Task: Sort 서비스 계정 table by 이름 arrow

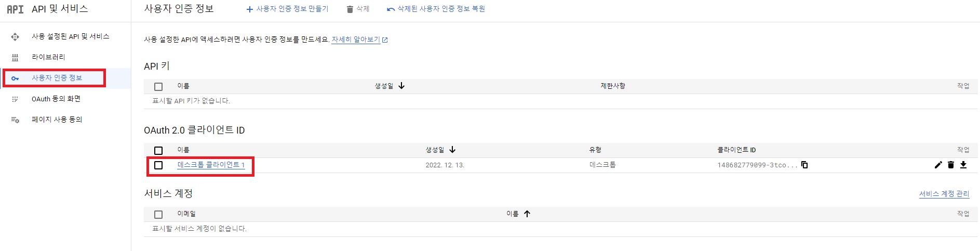Action: (x=527, y=214)
